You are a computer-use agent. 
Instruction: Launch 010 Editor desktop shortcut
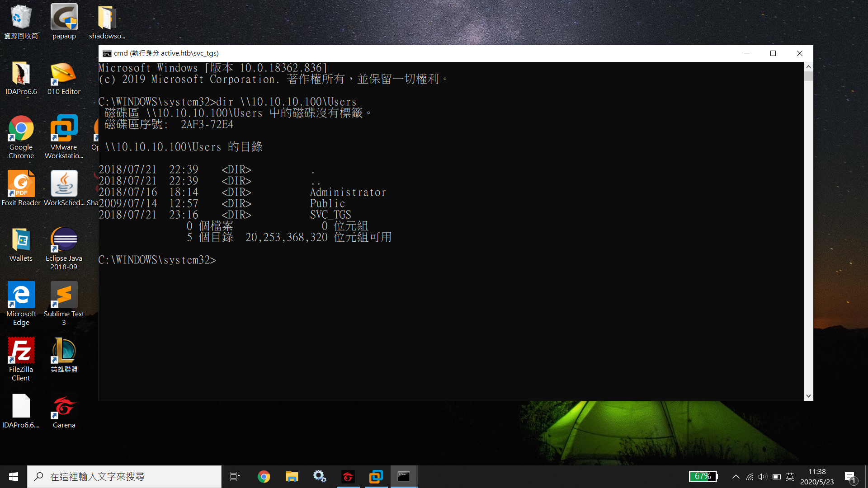(64, 78)
